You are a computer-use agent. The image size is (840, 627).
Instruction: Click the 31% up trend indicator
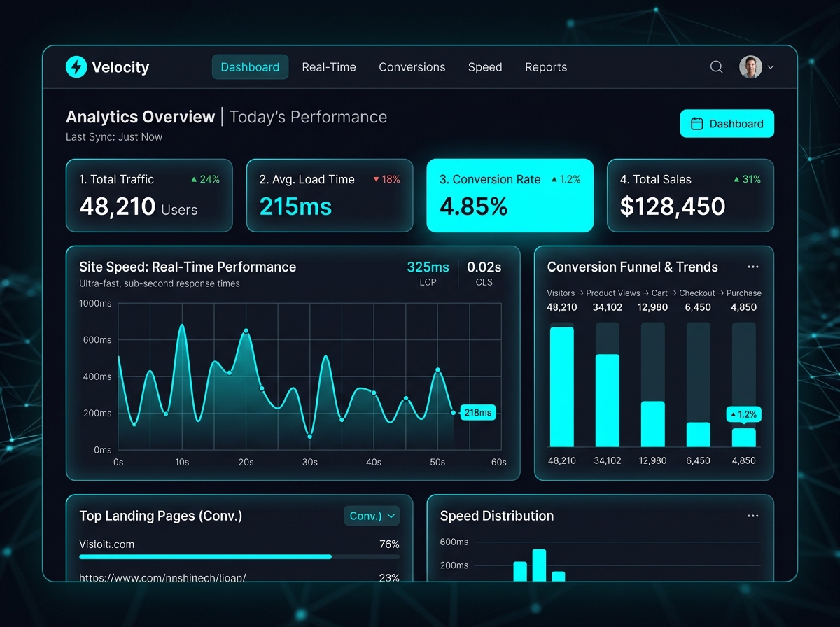747,179
